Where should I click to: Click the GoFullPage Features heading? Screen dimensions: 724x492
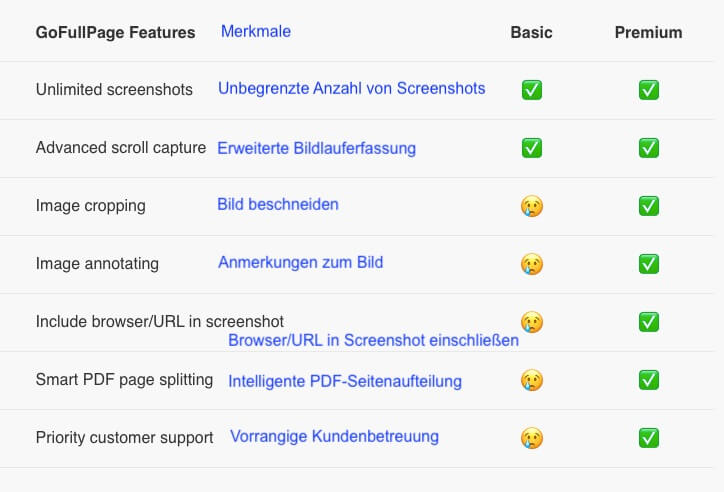[x=115, y=33]
